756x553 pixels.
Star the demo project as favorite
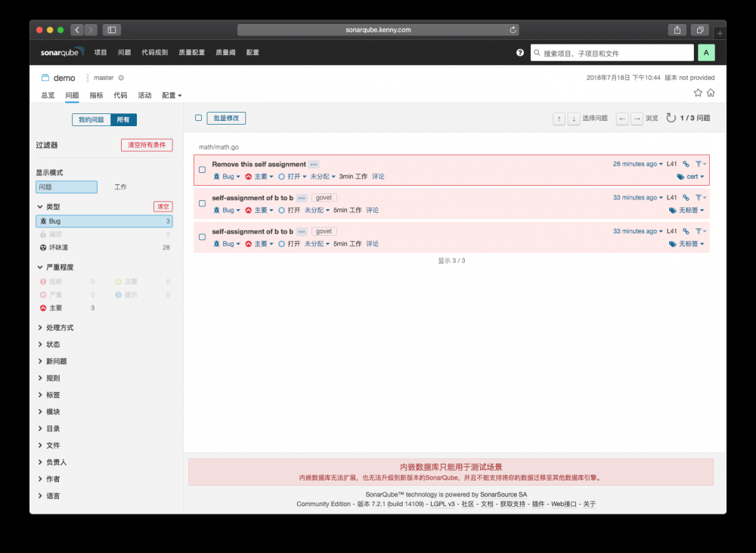coord(699,91)
